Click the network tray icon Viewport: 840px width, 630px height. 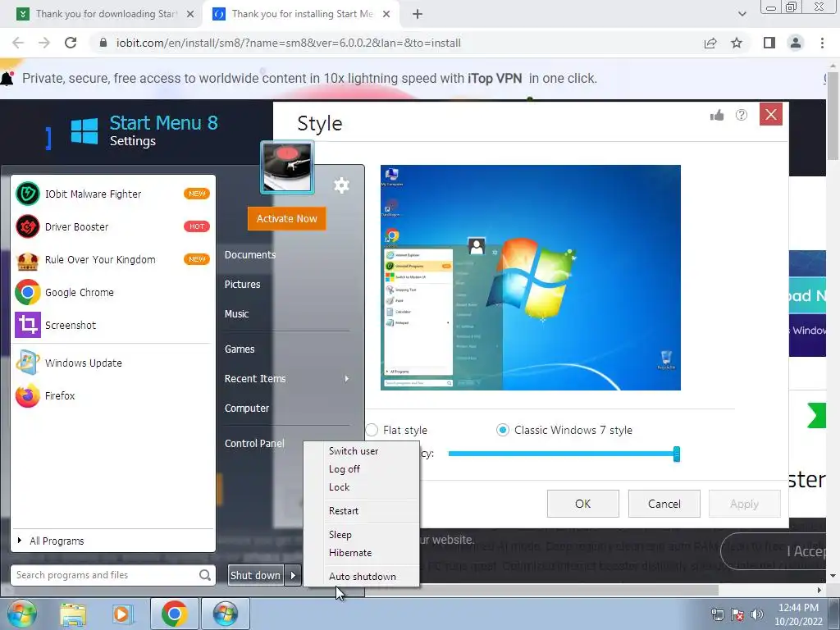click(x=717, y=614)
